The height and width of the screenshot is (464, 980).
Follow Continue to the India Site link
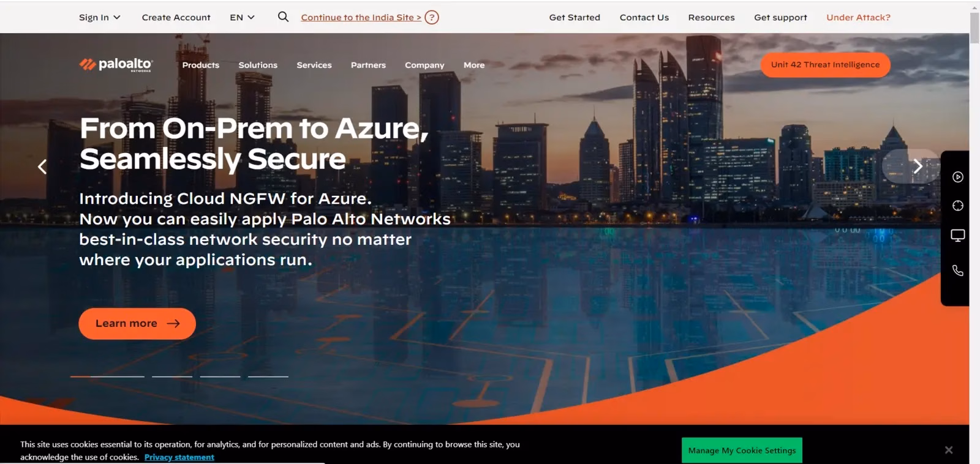tap(361, 17)
